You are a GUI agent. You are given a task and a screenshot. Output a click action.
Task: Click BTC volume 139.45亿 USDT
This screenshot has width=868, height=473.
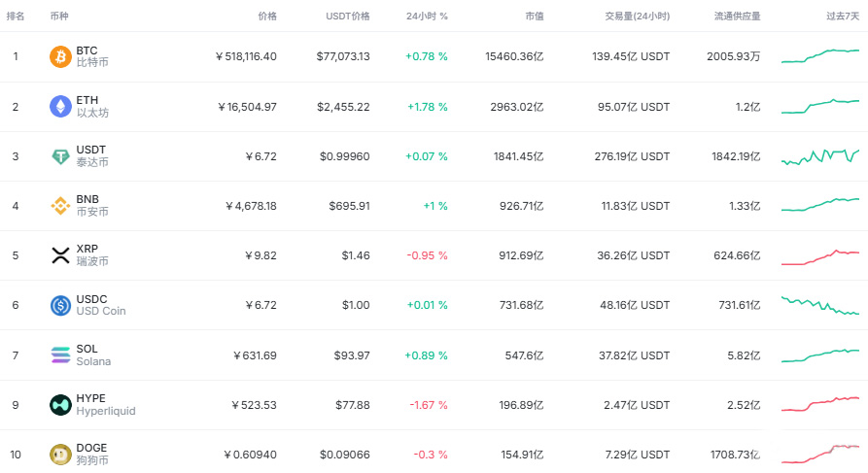631,56
